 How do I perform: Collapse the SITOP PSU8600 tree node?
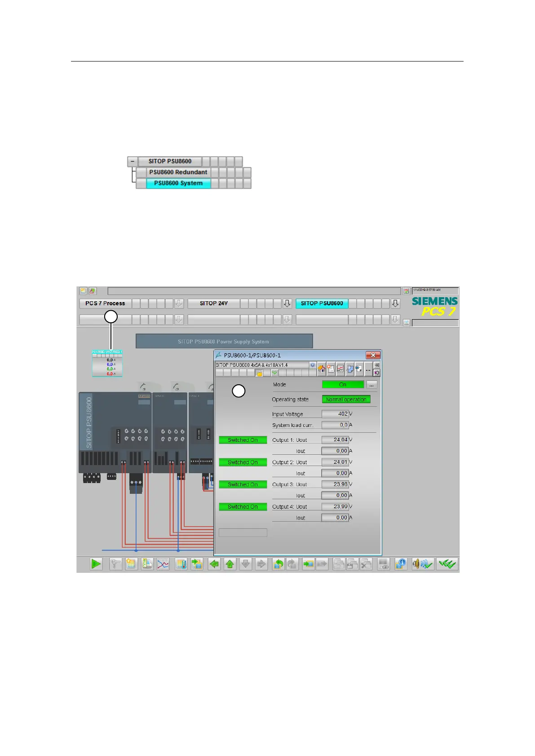132,161
